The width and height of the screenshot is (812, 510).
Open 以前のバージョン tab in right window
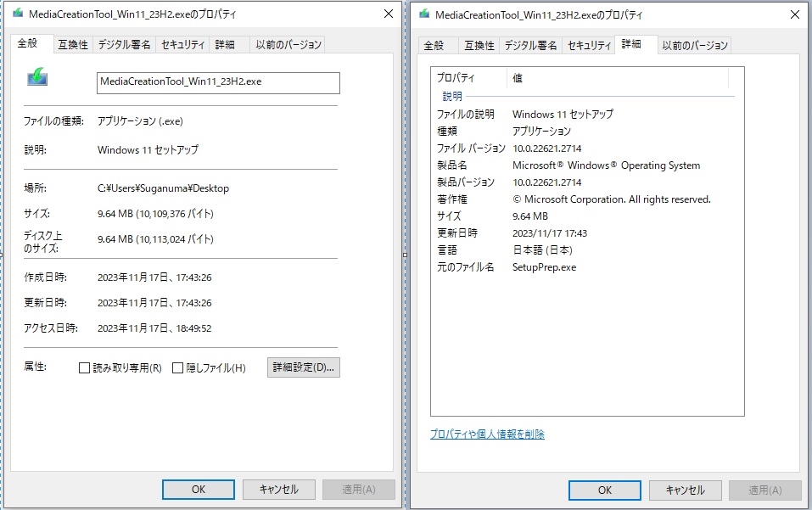pyautogui.click(x=695, y=46)
